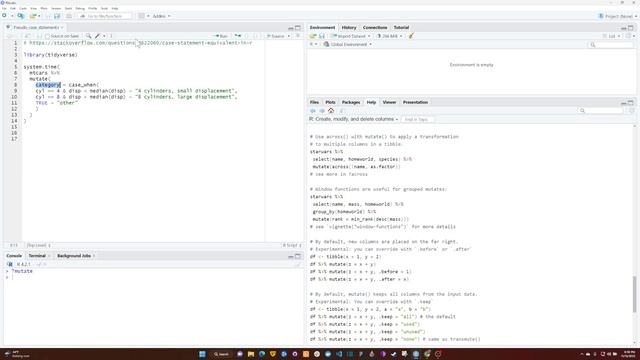Screen dimensions: 640x360
Task: Maximize the Environment pane
Action: click(631, 28)
